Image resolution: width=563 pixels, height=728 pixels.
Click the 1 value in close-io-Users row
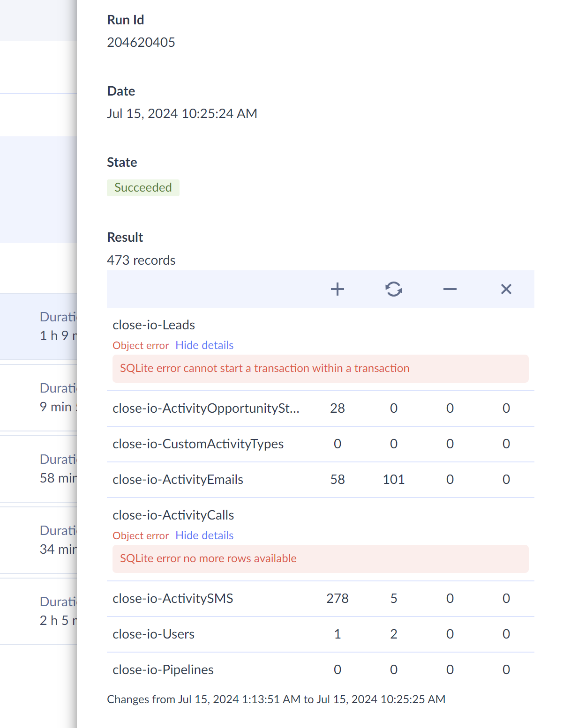[x=338, y=634]
